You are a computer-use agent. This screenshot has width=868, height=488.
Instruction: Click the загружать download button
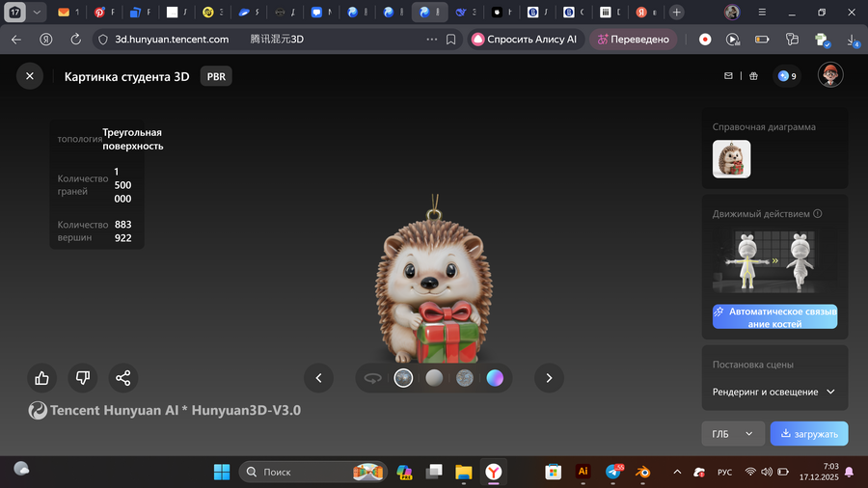[x=809, y=434]
